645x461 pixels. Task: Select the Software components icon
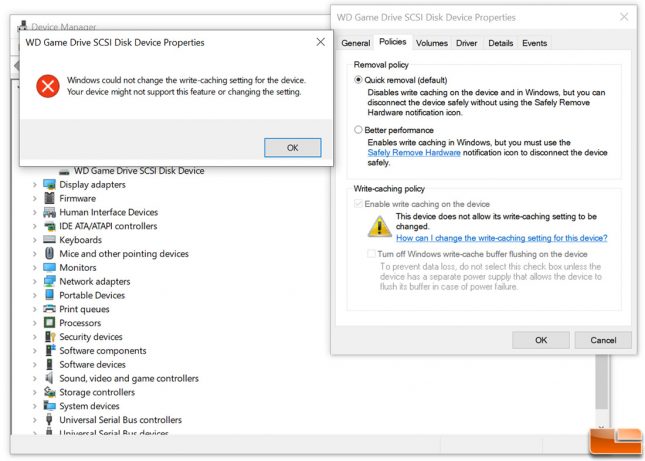(x=50, y=350)
